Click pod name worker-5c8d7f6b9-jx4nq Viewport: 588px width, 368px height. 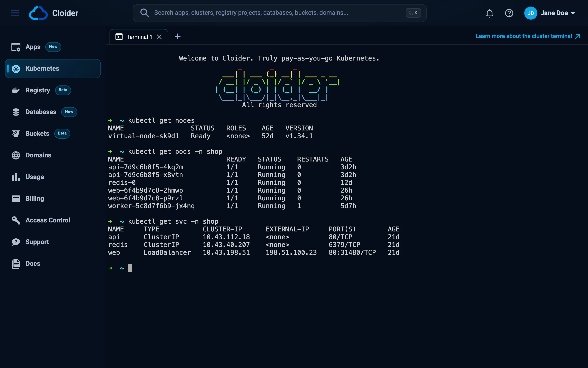pyautogui.click(x=151, y=206)
